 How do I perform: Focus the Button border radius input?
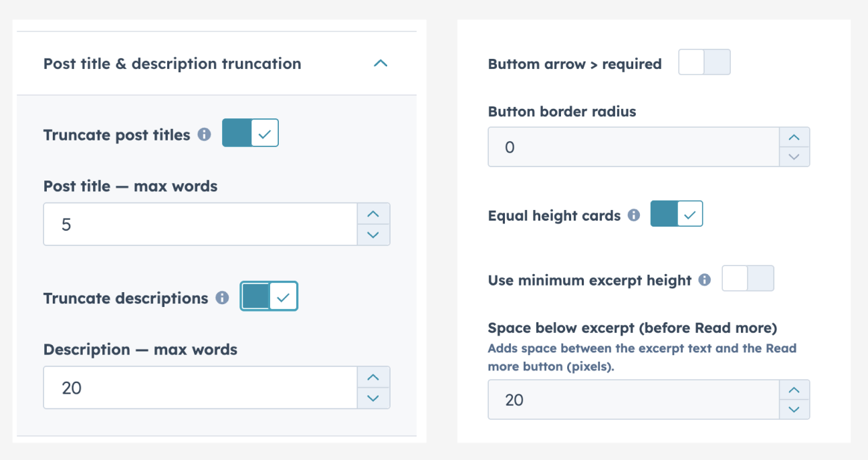[633, 147]
